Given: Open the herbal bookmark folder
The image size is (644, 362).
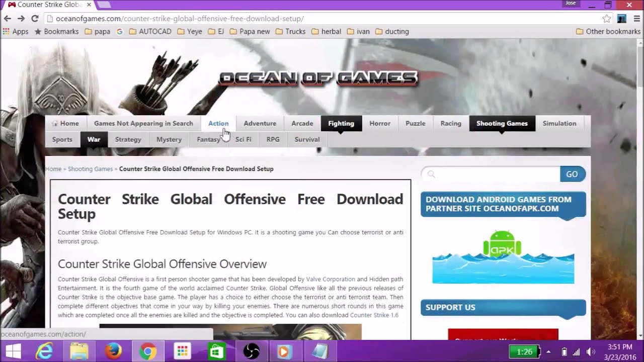Looking at the screenshot, I should coord(326,31).
